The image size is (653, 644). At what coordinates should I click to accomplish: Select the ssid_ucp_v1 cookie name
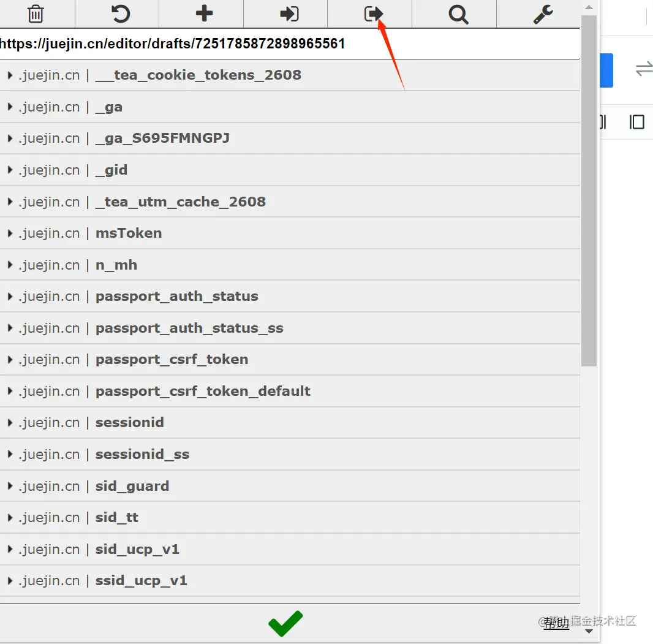click(x=141, y=581)
